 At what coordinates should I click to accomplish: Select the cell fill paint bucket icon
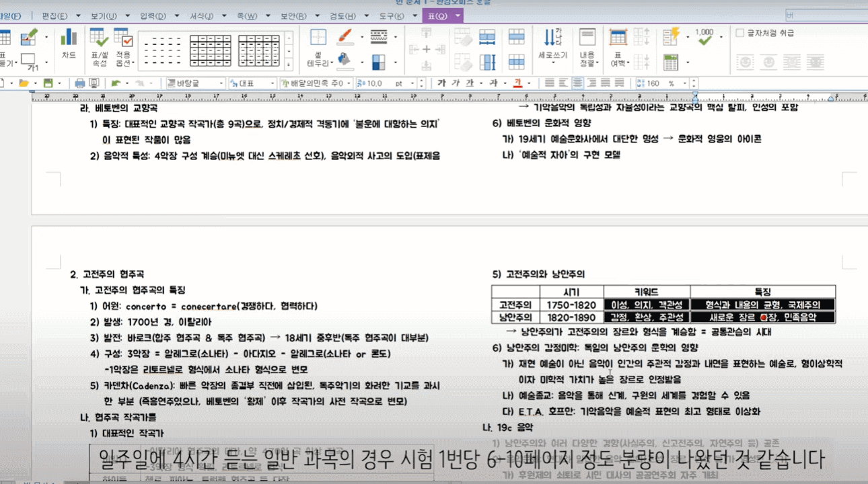(345, 61)
